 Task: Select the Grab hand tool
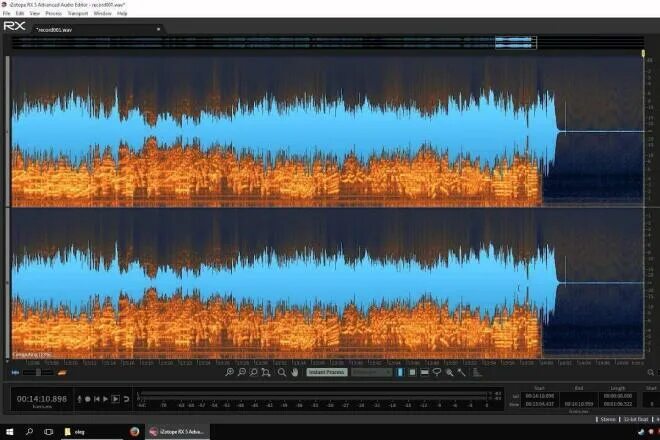coord(295,372)
